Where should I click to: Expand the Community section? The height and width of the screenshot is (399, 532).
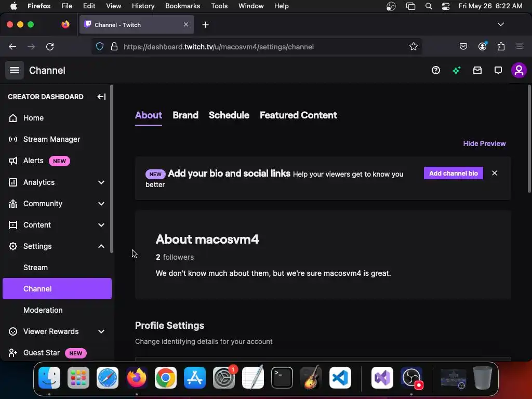point(101,204)
